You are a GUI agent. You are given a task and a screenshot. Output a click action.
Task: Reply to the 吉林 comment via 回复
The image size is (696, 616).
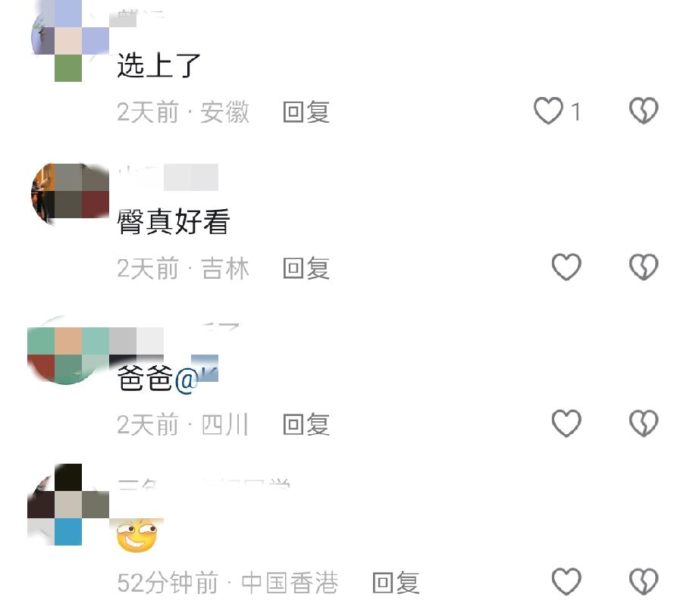click(x=306, y=268)
